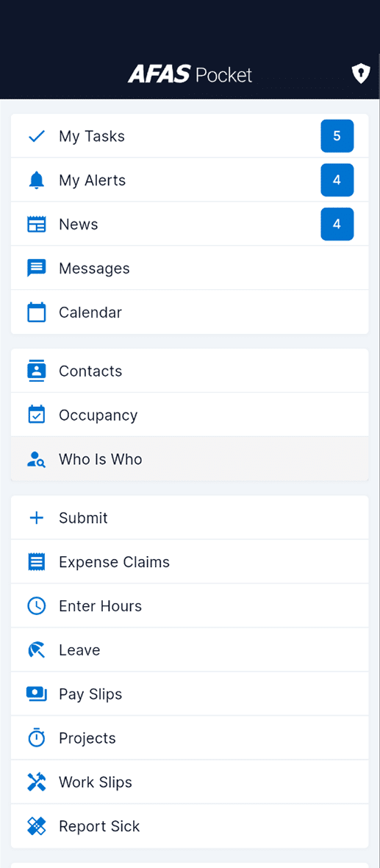Open the Who Is Who menu item

190,459
